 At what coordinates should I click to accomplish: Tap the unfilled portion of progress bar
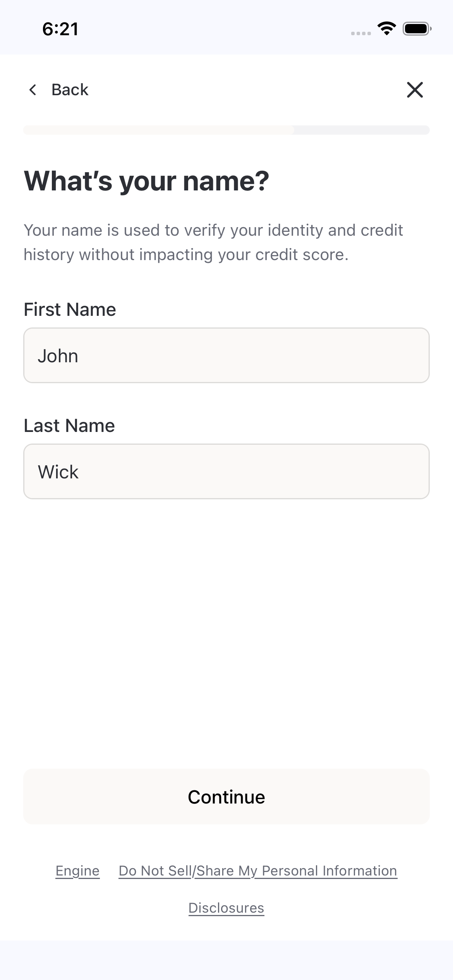[362, 130]
